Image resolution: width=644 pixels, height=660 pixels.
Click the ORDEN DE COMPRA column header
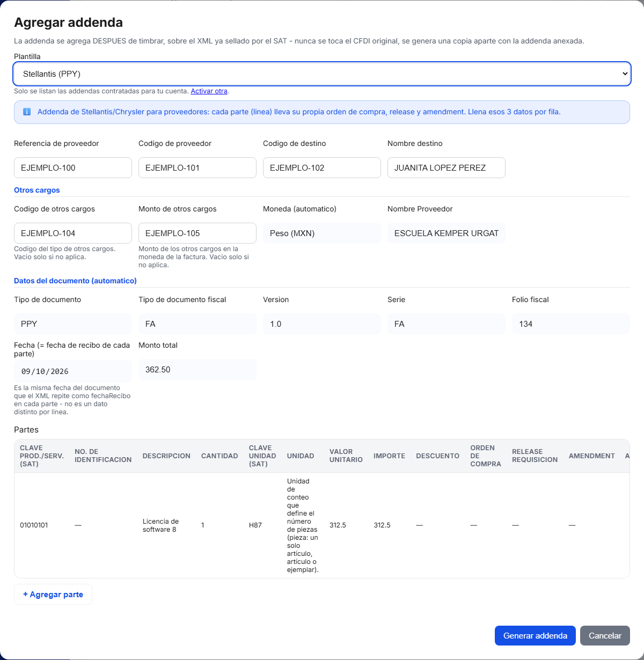coord(486,456)
